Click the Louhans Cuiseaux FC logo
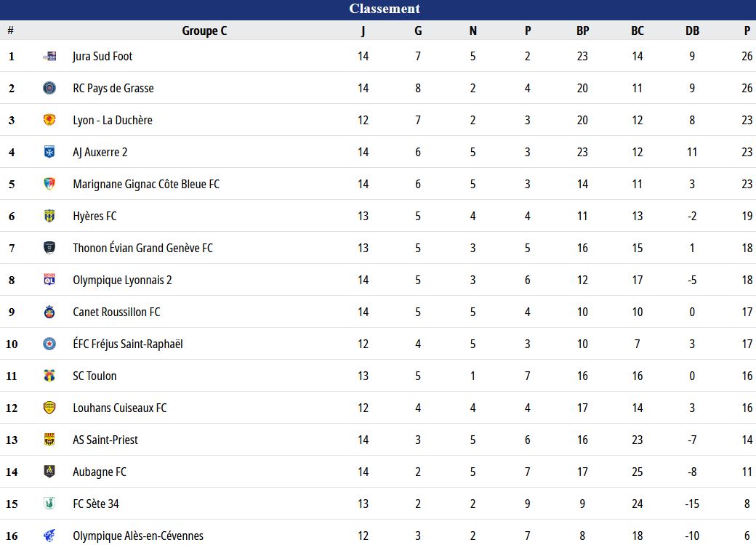Viewport: 756px width, 545px height. (49, 408)
